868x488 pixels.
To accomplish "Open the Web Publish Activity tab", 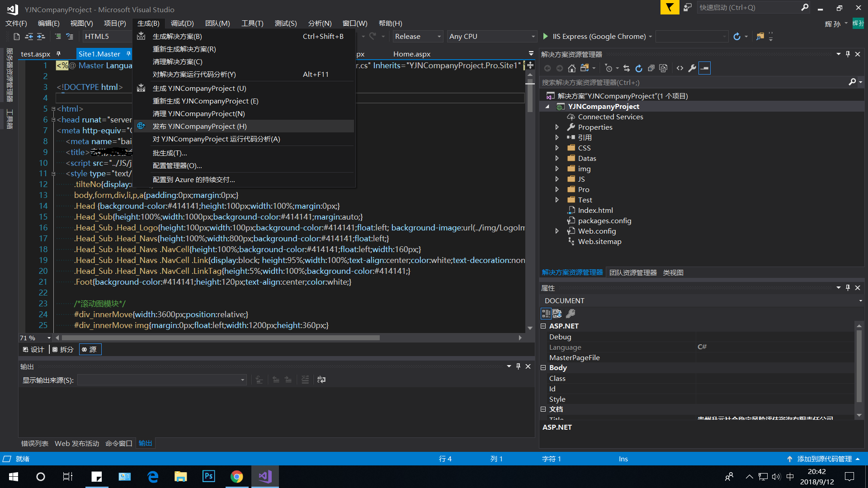I will click(x=77, y=444).
